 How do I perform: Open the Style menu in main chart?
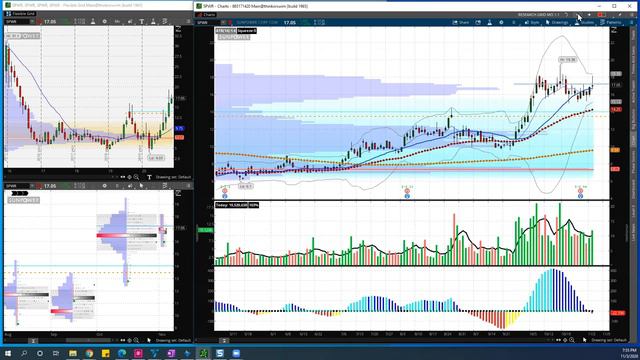click(x=532, y=22)
